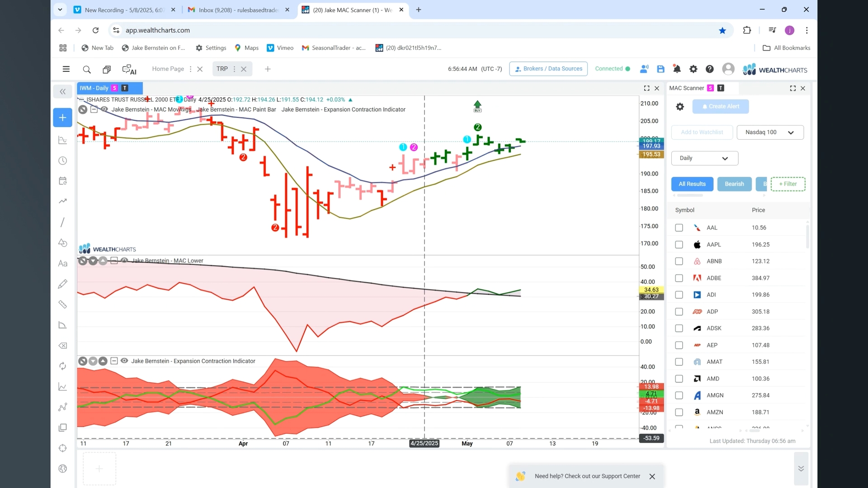Open the user account avatar
This screenshot has height=488, width=868.
[x=728, y=69]
